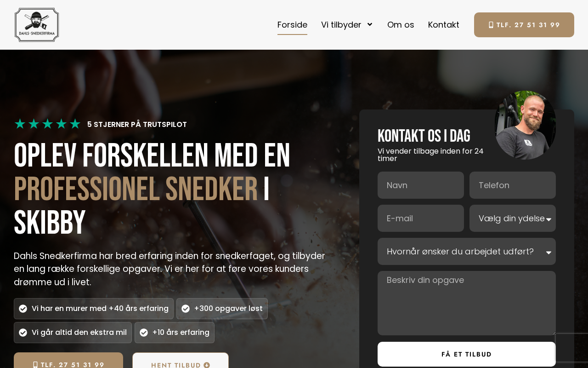Image resolution: width=588 pixels, height=368 pixels.
Task: Click checkmark icon beside +300 opgaver løst
Action: coord(186,309)
